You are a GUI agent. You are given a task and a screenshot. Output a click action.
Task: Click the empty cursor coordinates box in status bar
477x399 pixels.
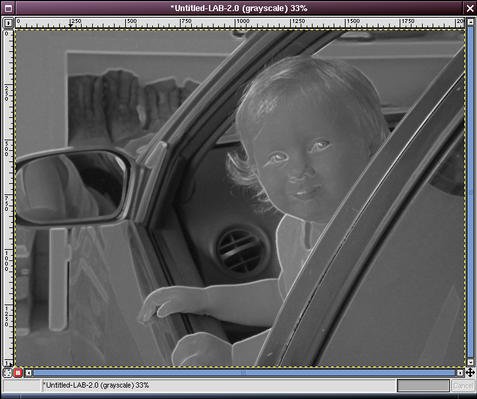pyautogui.click(x=22, y=386)
